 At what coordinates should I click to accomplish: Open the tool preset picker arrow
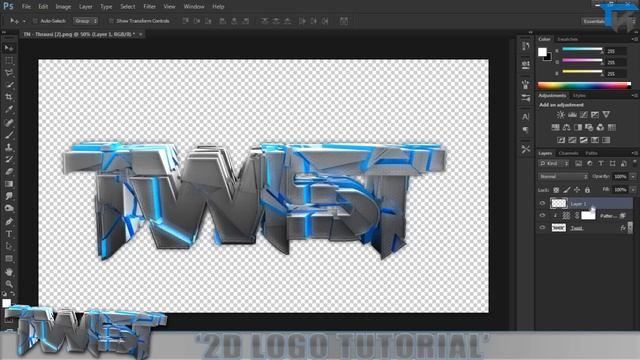tap(24, 21)
